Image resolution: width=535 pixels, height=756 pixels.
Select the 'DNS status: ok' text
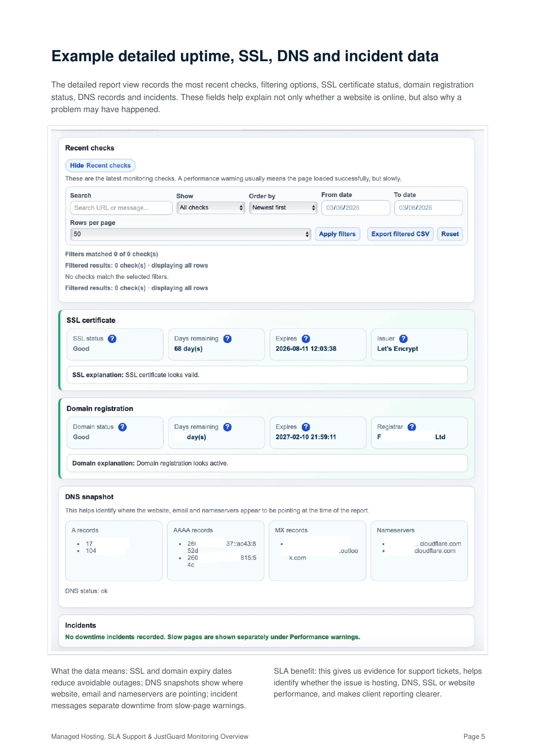tap(86, 591)
